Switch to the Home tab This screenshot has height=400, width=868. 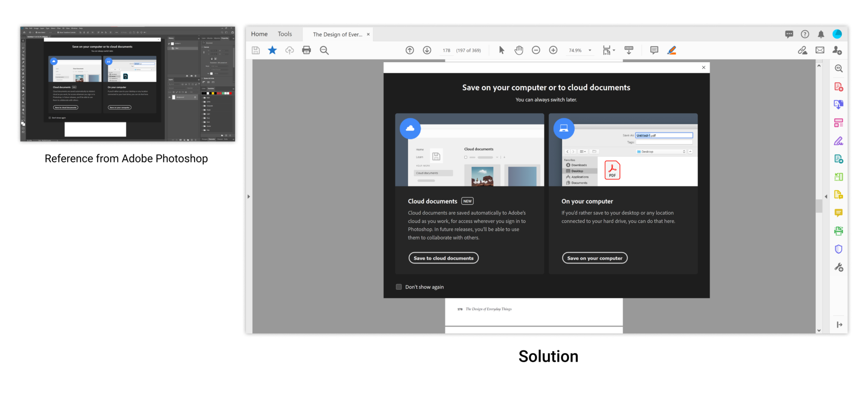pyautogui.click(x=259, y=34)
